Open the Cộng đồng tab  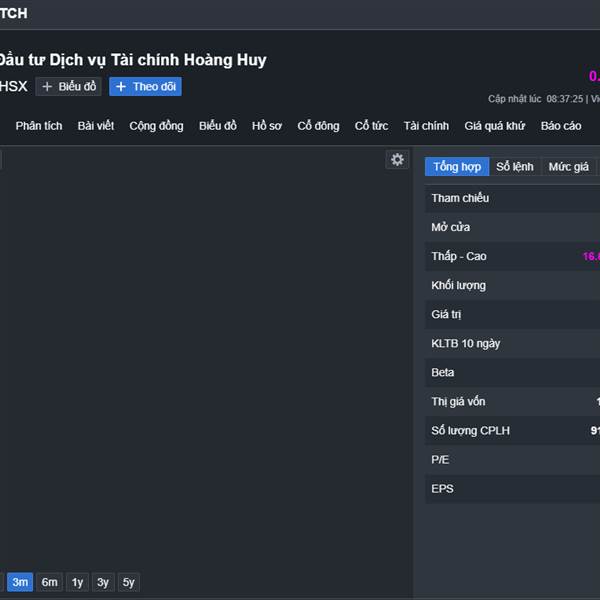pos(156,126)
